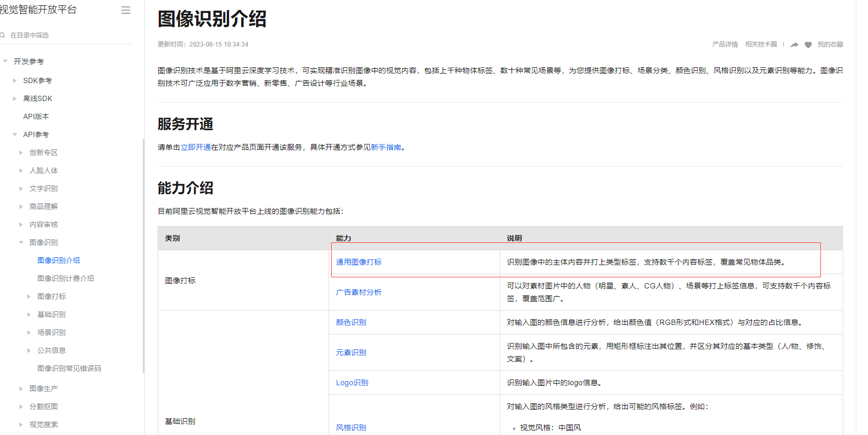The height and width of the screenshot is (435, 868).
Task: Expand the 视觉搜索 tree node
Action: [21, 424]
